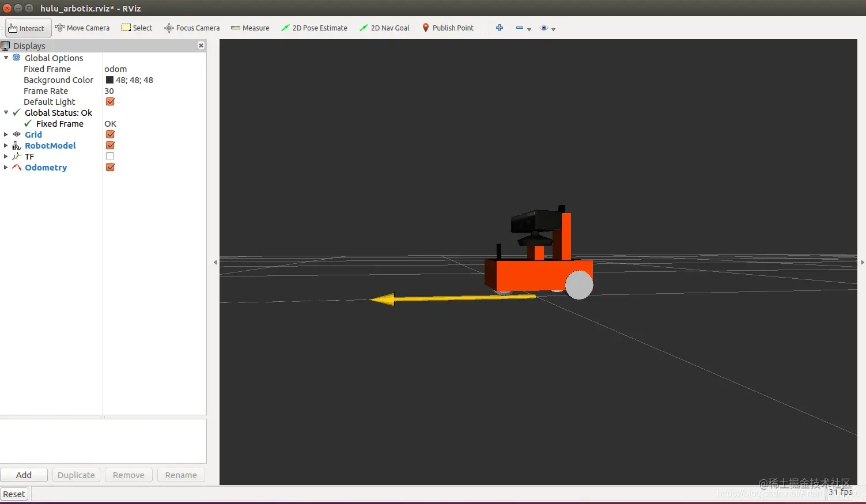Select the TF display label

coord(29,156)
